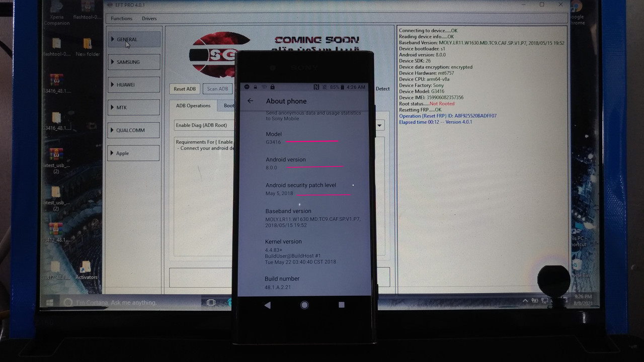Click the Cortana search box

click(131, 302)
